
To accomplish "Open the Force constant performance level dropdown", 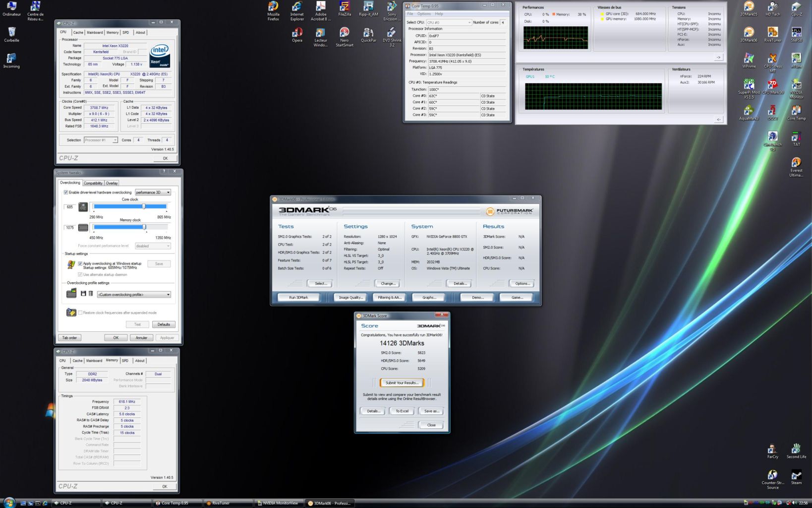I will 153,246.
